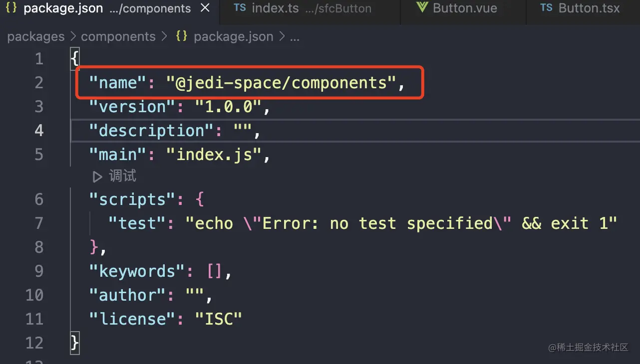This screenshot has height=364, width=640.
Task: Click the TS icon on Button.tsx tab
Action: [547, 8]
